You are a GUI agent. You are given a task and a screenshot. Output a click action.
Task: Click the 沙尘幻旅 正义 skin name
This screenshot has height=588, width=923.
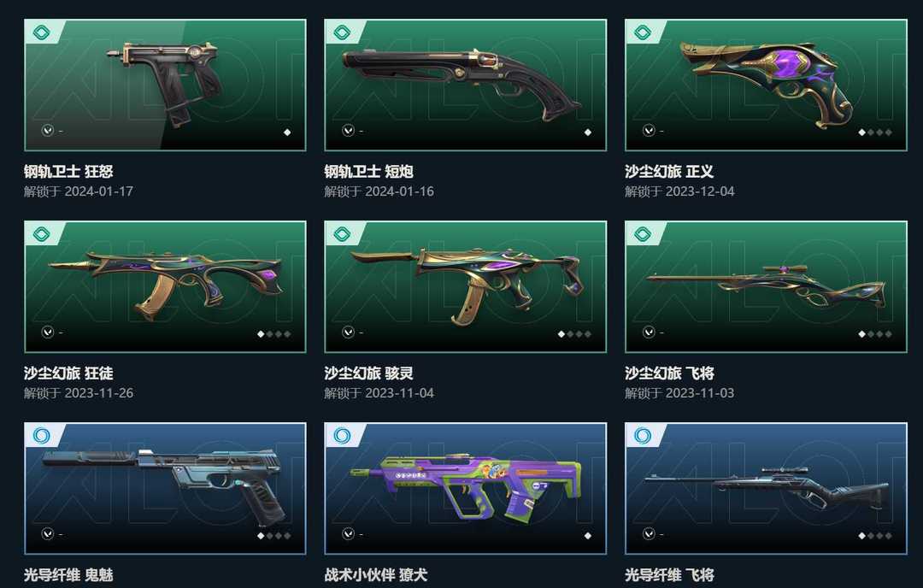pyautogui.click(x=669, y=171)
